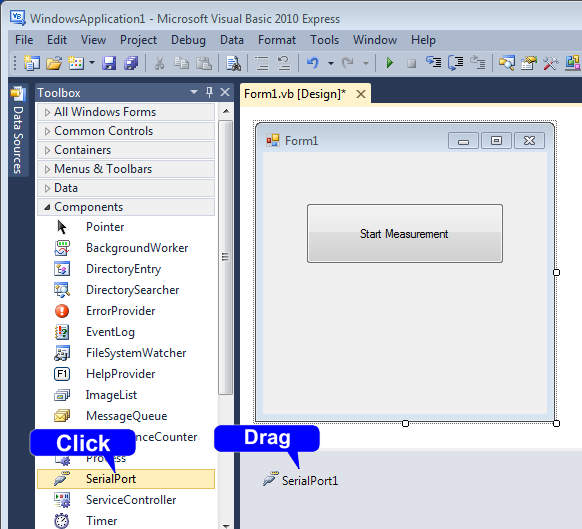Click the Step Into toolbar icon
This screenshot has width=582, height=529.
(x=434, y=63)
